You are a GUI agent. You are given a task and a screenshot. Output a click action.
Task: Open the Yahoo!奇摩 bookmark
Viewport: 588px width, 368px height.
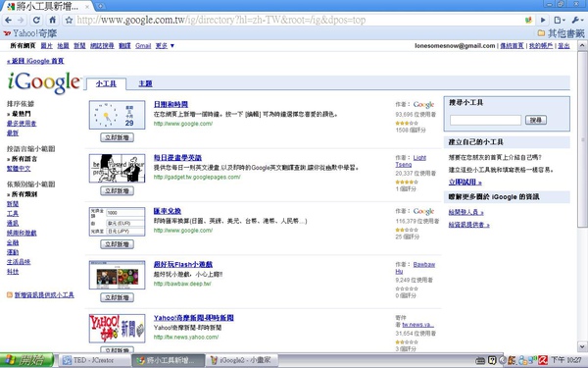pyautogui.click(x=30, y=33)
